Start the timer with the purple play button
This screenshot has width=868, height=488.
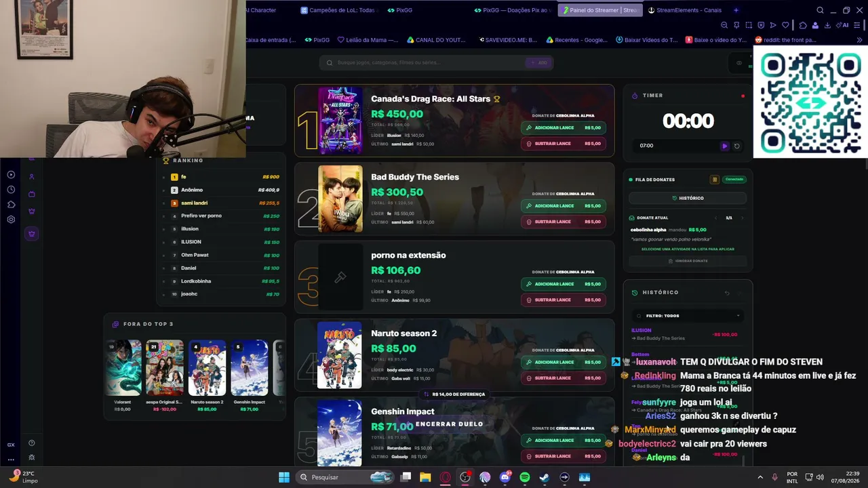point(724,146)
